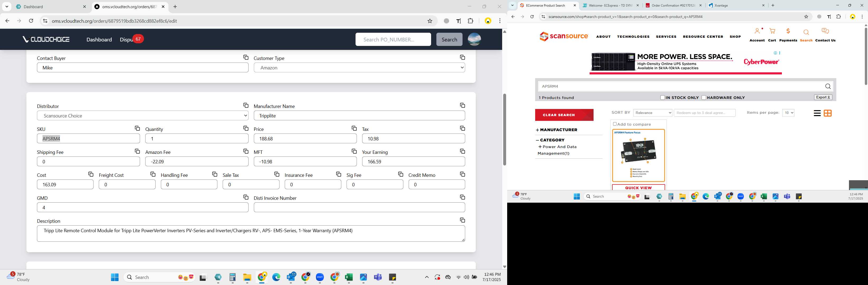Copy the Shipping Fee value
This screenshot has height=285, width=868.
(x=137, y=151)
